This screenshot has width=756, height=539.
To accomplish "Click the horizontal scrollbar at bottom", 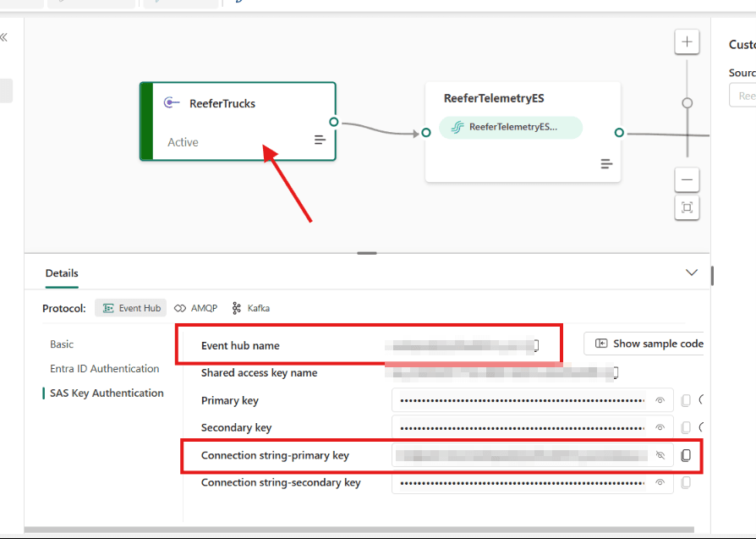I will tap(359, 530).
